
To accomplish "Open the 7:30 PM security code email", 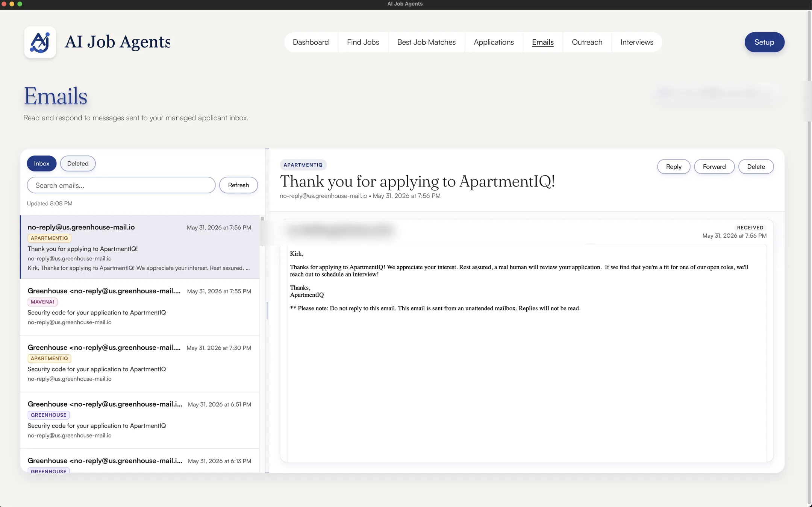I will point(139,364).
